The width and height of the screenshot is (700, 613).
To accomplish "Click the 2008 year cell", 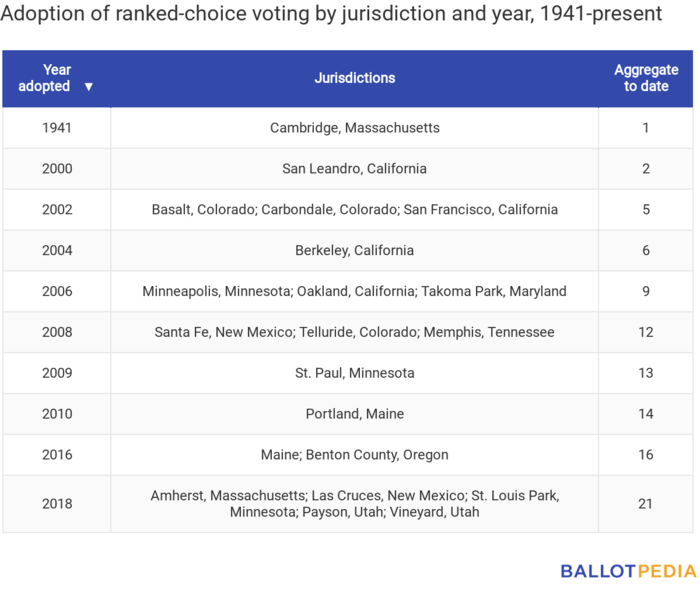I will point(57,332).
